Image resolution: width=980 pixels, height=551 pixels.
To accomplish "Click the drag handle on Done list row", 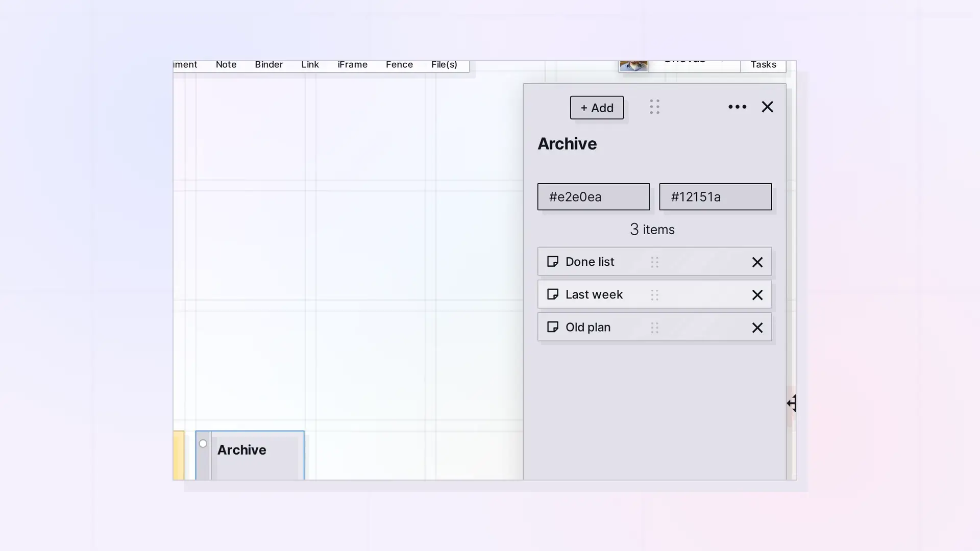I will [655, 262].
